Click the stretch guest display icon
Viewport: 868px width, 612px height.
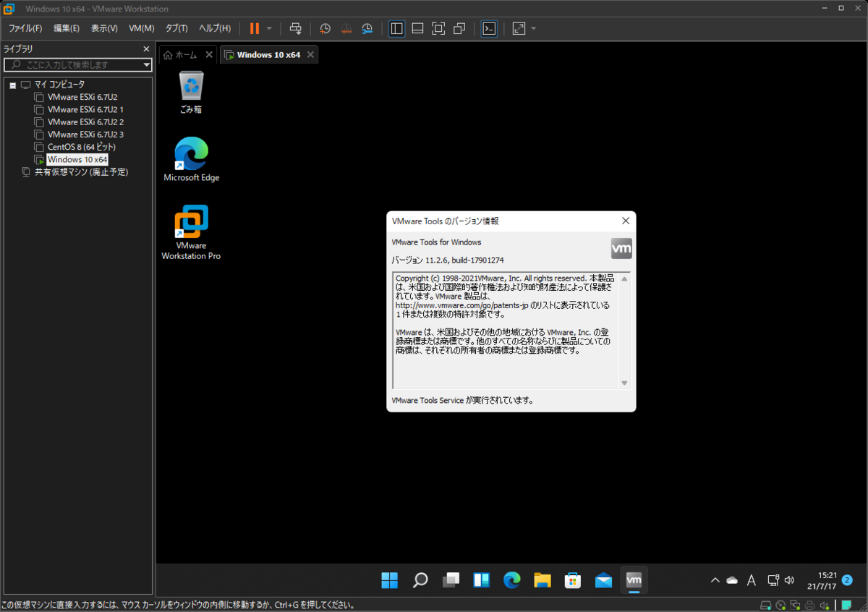click(x=519, y=28)
